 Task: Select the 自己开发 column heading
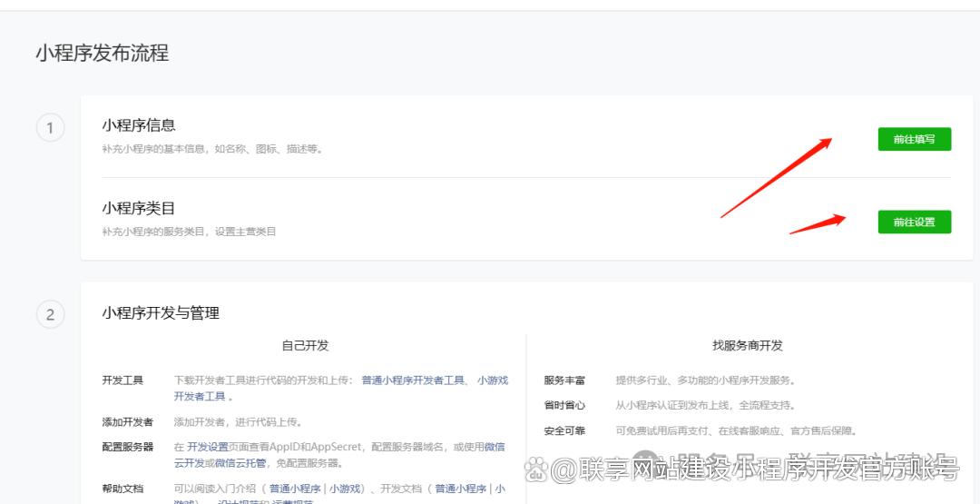pyautogui.click(x=305, y=346)
